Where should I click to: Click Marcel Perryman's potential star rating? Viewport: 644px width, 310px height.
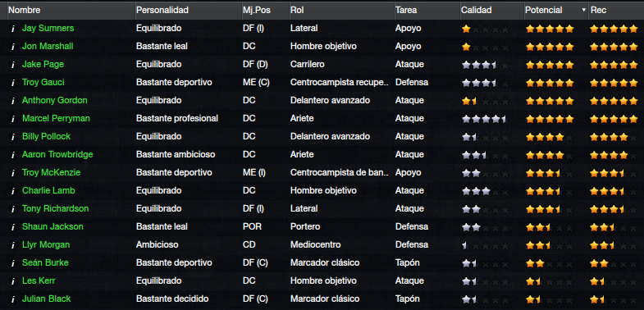tap(550, 119)
